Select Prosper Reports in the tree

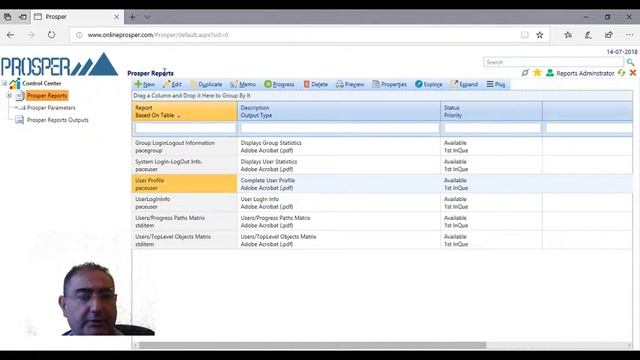tap(47, 96)
